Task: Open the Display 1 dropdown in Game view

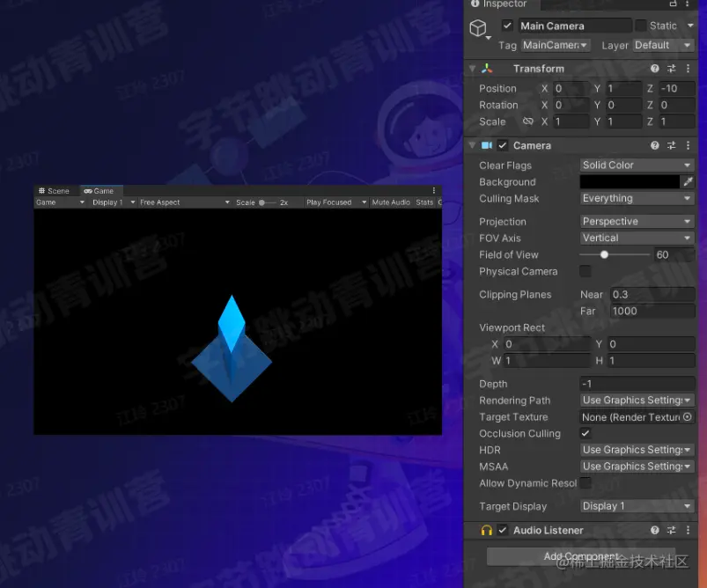Action: tap(114, 202)
